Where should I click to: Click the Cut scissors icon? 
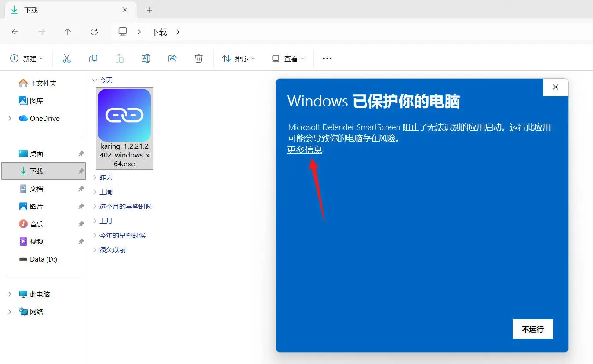click(x=67, y=58)
